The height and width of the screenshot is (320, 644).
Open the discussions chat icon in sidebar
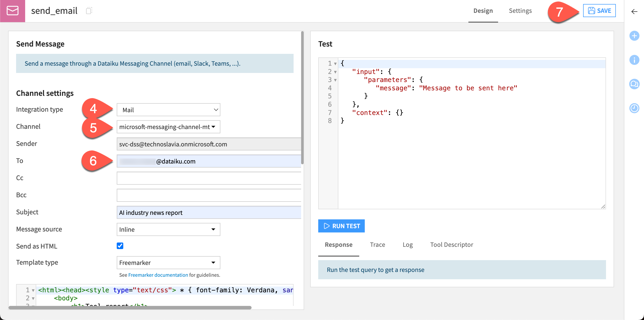pyautogui.click(x=634, y=84)
